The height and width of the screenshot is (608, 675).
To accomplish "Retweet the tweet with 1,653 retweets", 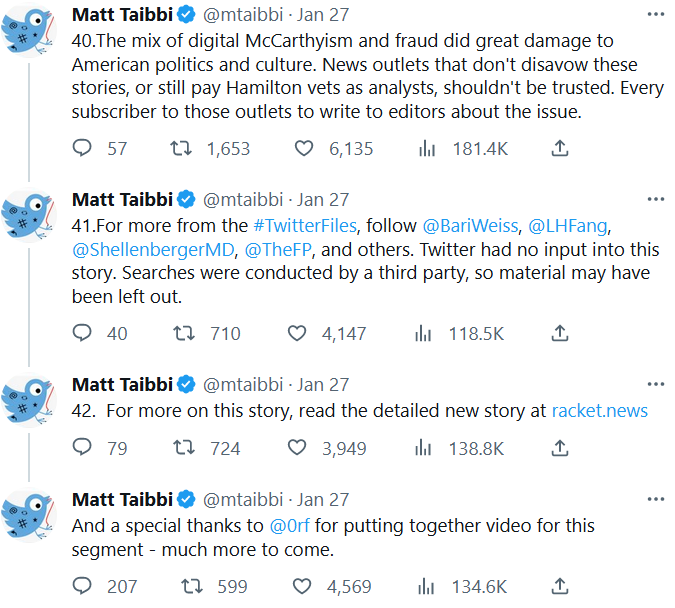I will [x=181, y=149].
